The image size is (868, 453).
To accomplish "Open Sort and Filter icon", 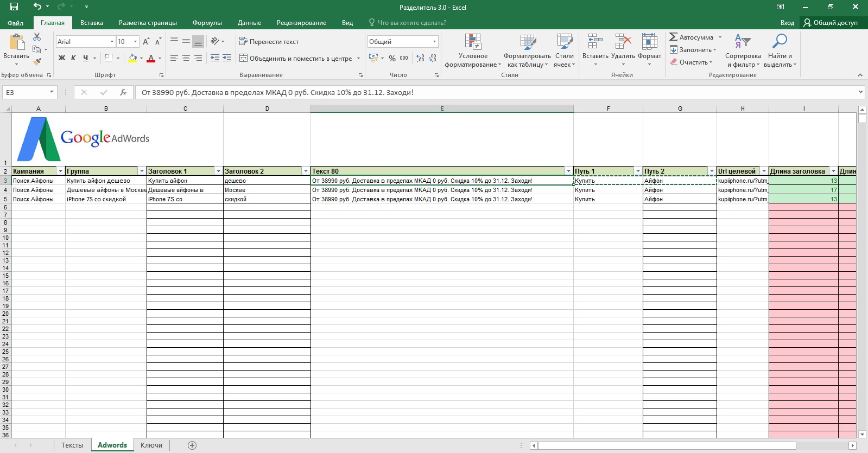I will pyautogui.click(x=743, y=41).
